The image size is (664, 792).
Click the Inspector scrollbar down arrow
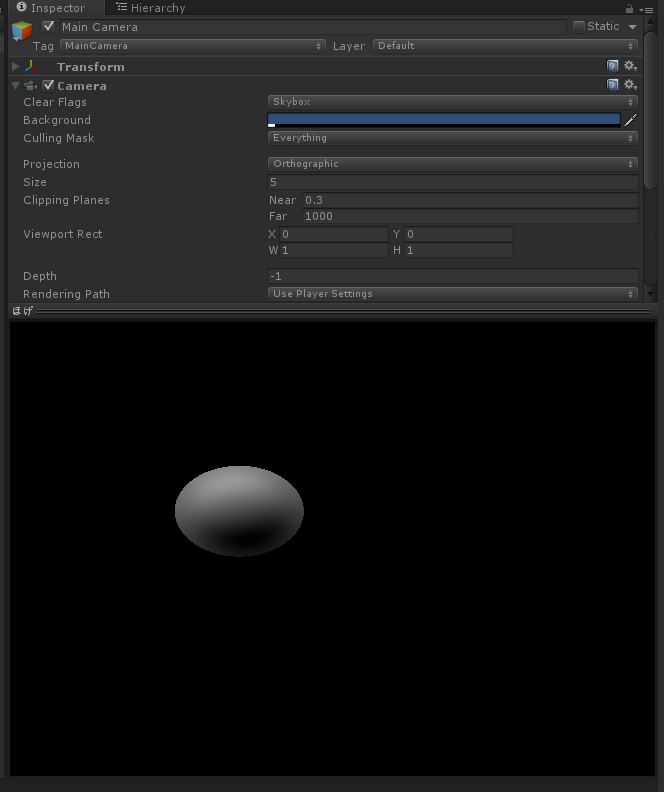pos(650,294)
